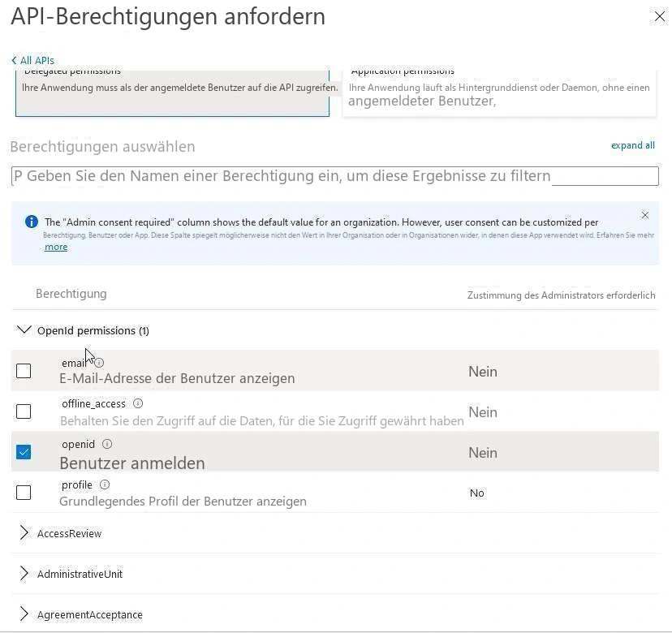Uncheck the openid permission checkbox

24,452
